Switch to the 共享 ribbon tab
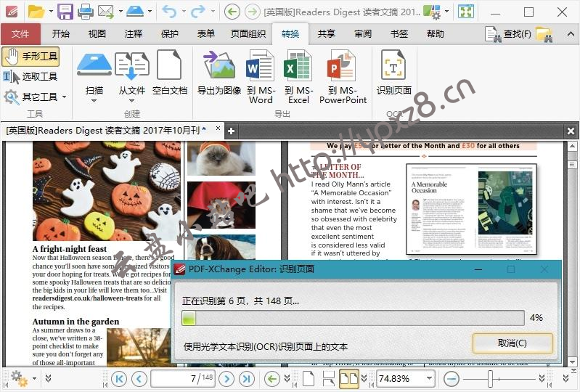This screenshot has height=392, width=580. (x=326, y=33)
